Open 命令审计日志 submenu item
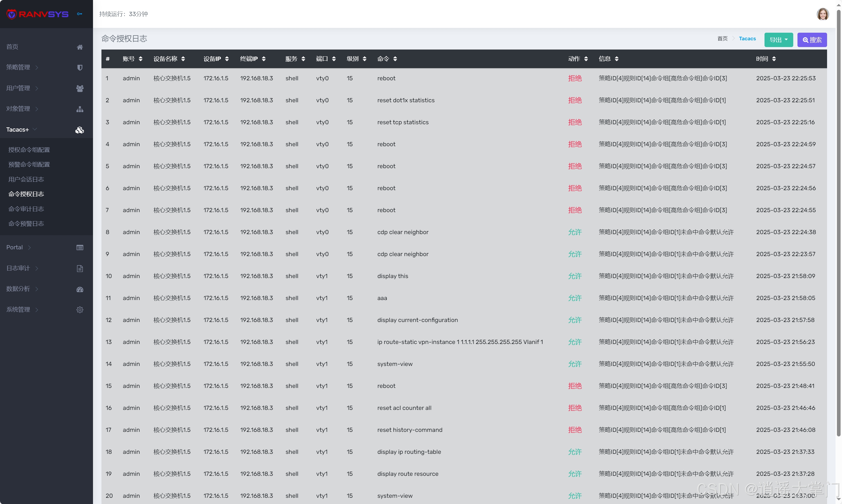 (x=26, y=209)
